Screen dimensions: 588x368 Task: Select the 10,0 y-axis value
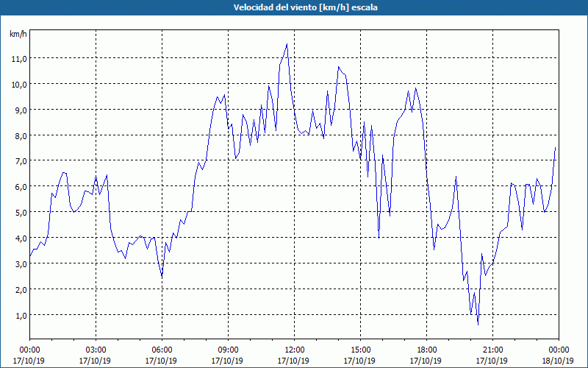pos(19,85)
